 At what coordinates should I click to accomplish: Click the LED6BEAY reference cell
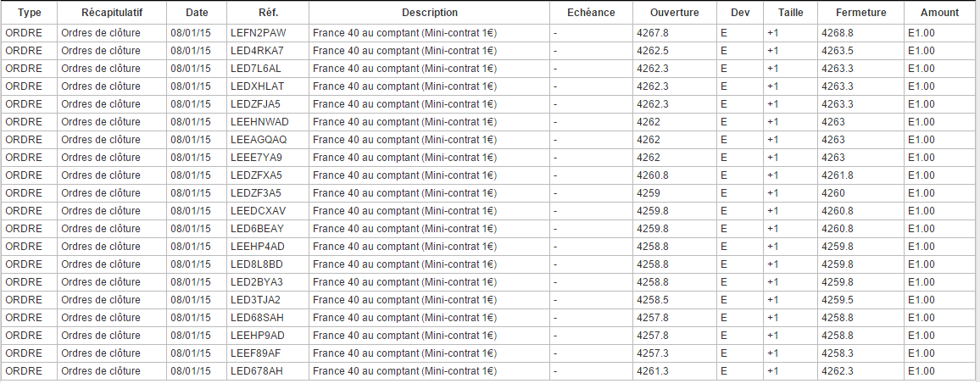pos(257,229)
